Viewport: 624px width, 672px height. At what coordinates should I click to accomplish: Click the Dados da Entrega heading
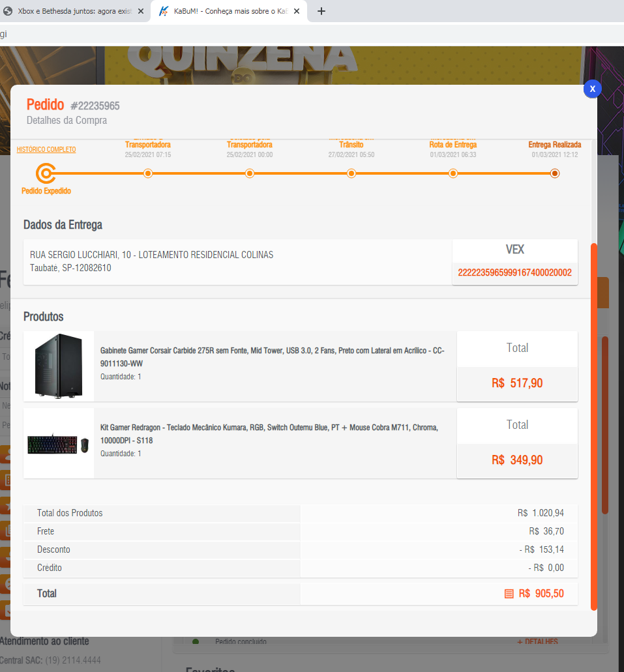point(63,225)
